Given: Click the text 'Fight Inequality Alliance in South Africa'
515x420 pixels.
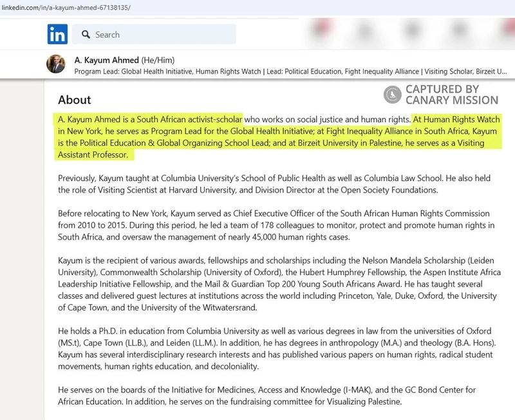Looking at the screenshot, I should (398, 131).
